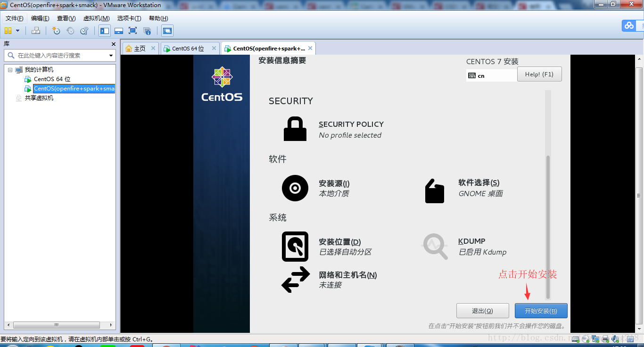Open 软件选择(S) package icon

tap(435, 190)
